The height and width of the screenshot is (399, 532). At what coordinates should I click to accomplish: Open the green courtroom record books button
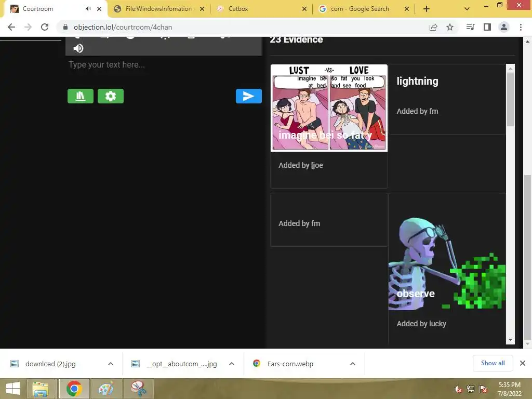tap(81, 96)
